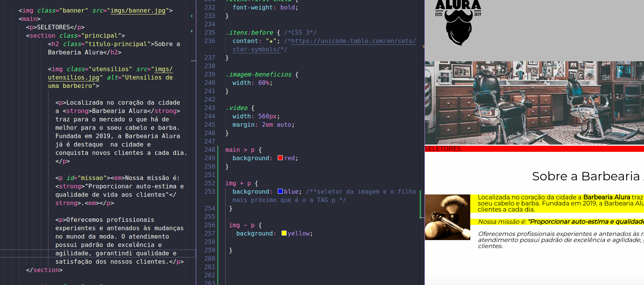This screenshot has width=644, height=285.
Task: Open the blue color picker swatch
Action: [x=280, y=191]
